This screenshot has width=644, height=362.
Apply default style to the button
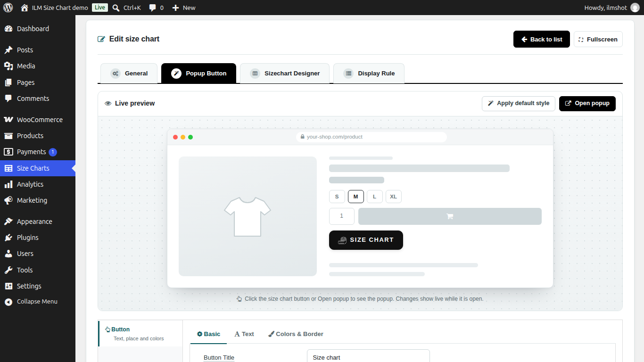pyautogui.click(x=519, y=103)
